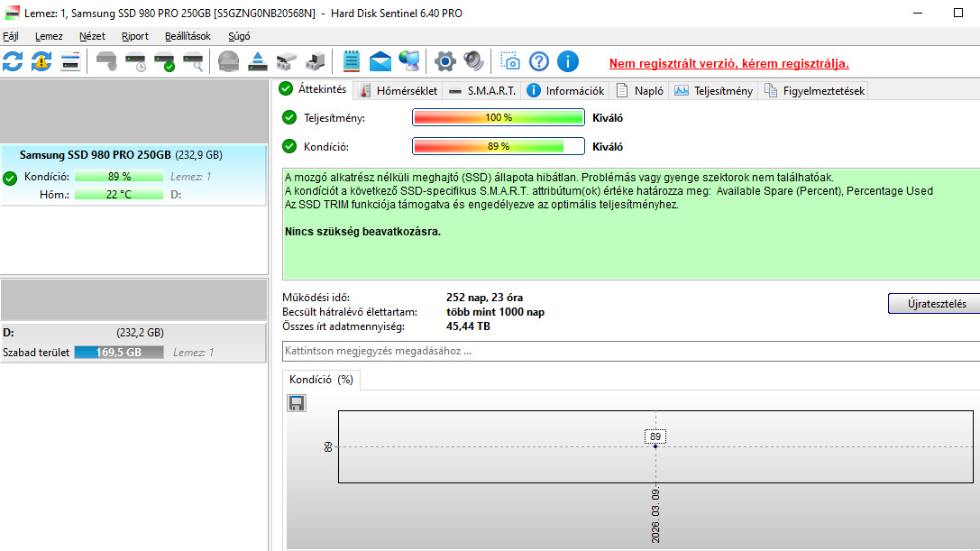Select the Kondíció (%) chart tab
This screenshot has width=980, height=551.
pos(321,380)
